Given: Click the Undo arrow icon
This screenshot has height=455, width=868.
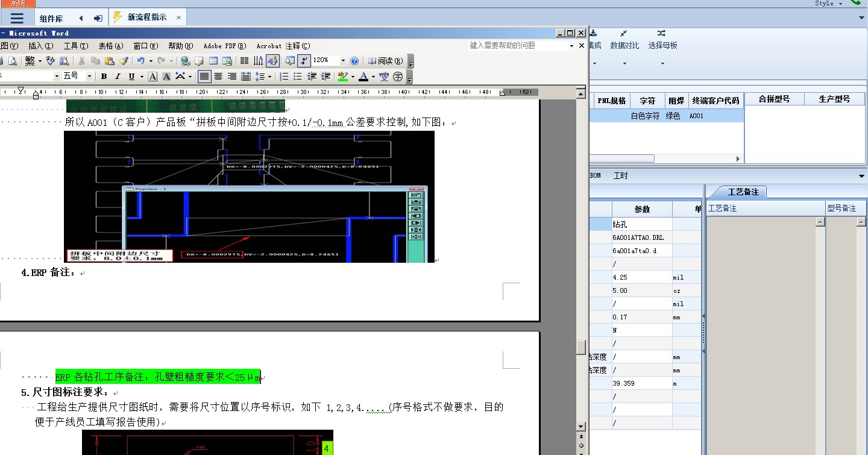Looking at the screenshot, I should (x=140, y=61).
